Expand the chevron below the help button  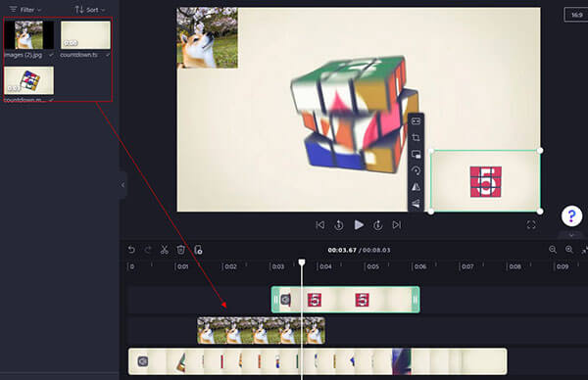pos(571,235)
